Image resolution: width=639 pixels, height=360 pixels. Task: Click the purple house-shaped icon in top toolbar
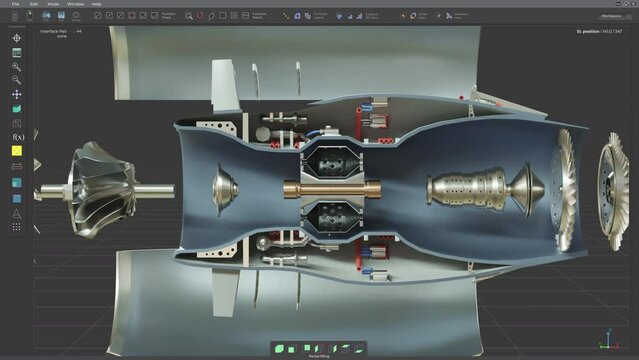click(x=297, y=16)
